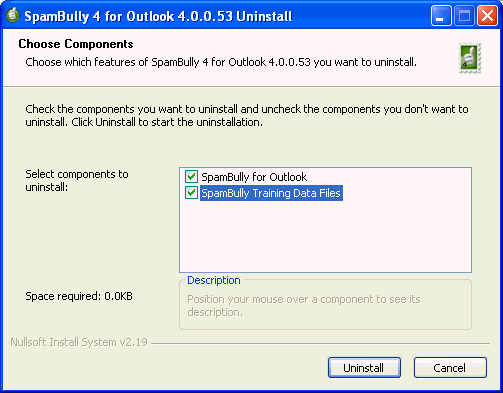This screenshot has height=393, width=503.
Task: Minimize the uninstall window
Action: 441,16
